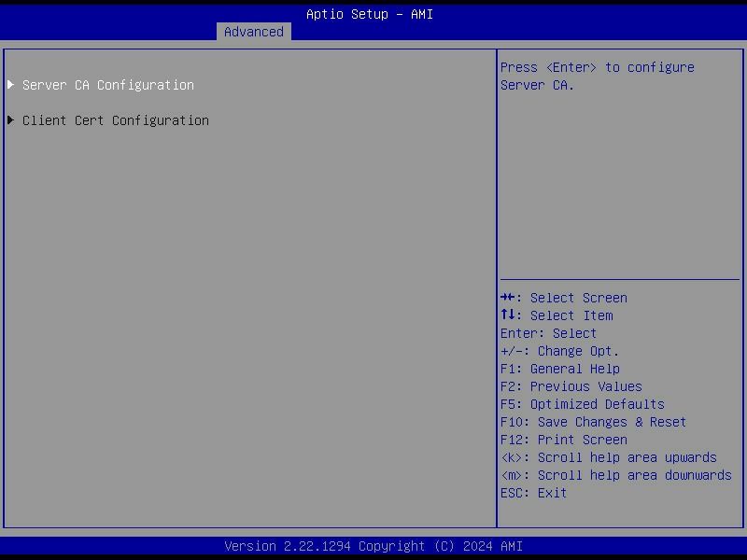Click the "Aptio Setup – AMI" title text

[370, 14]
